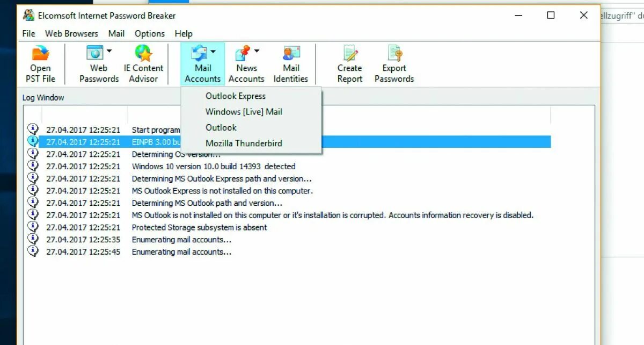Click info icon of 'Windows 10 version' row
644x345 pixels.
[x=33, y=166]
